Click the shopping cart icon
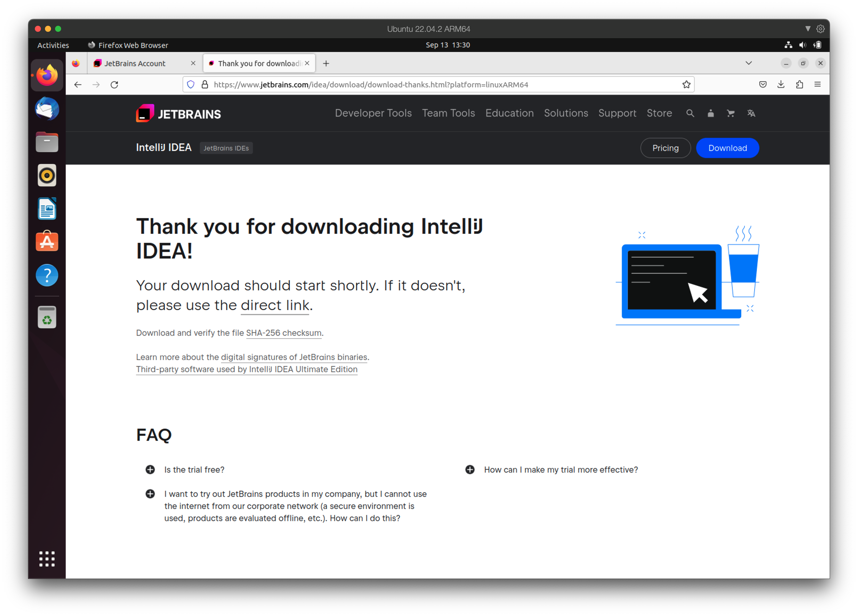Image resolution: width=858 pixels, height=616 pixels. pyautogui.click(x=731, y=113)
